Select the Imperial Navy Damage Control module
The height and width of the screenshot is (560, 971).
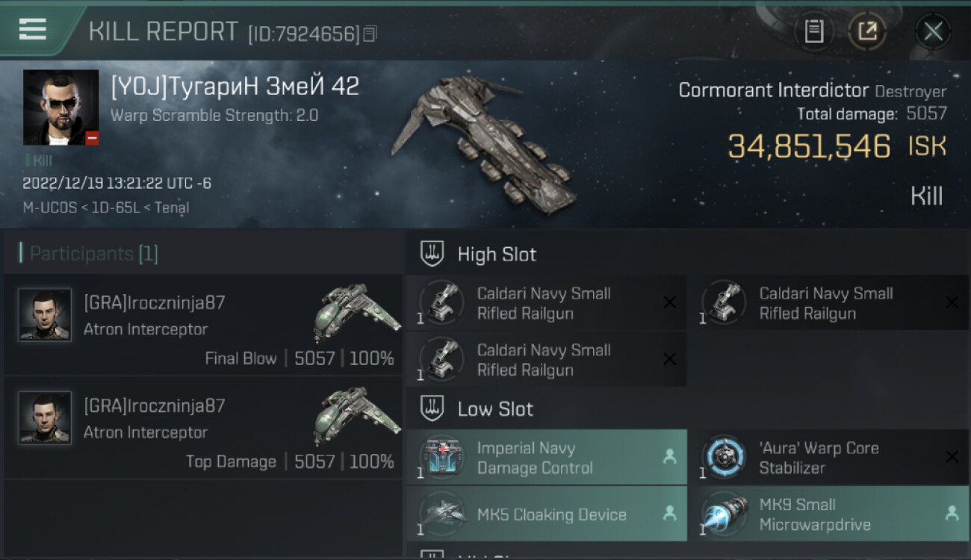click(x=546, y=458)
